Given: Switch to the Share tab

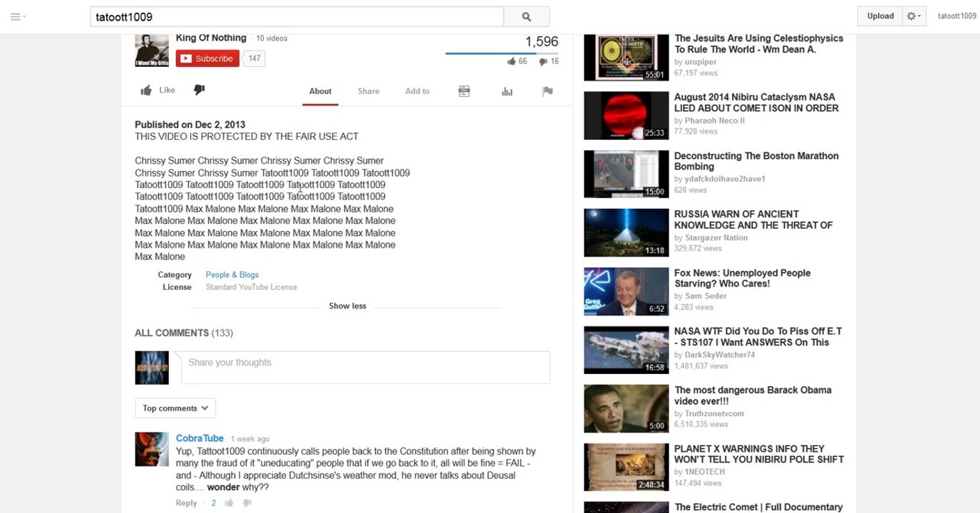Looking at the screenshot, I should click(x=368, y=91).
